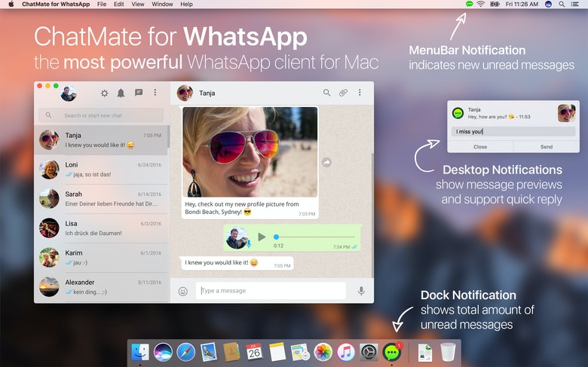Open the Alexander conversation

100,287
